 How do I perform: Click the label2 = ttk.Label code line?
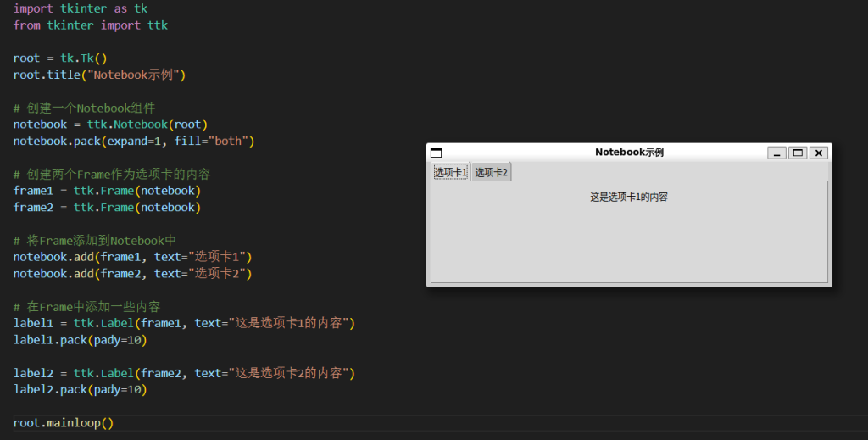tap(183, 373)
